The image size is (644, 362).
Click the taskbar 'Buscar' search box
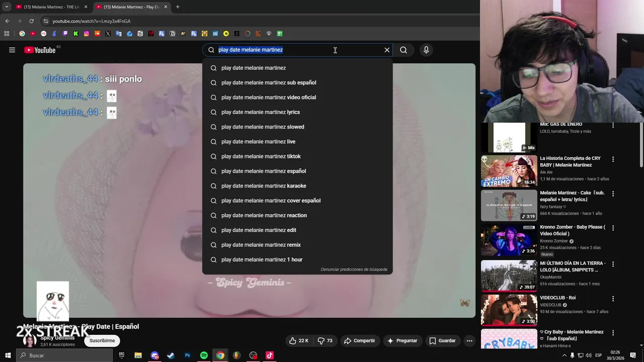point(64,355)
